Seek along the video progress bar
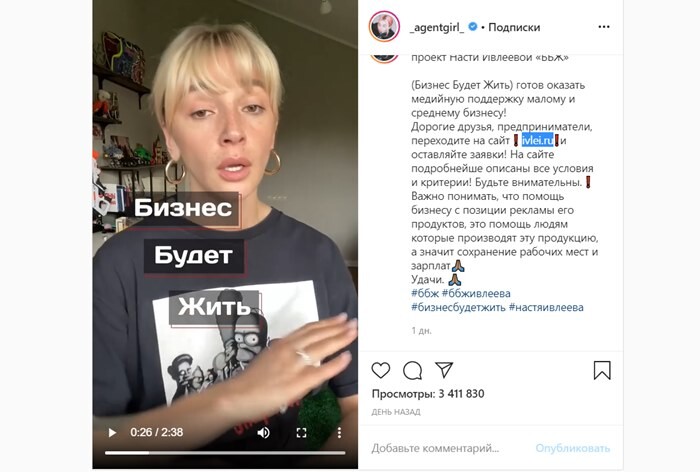Viewport: 700px width, 472px height. 225,453
